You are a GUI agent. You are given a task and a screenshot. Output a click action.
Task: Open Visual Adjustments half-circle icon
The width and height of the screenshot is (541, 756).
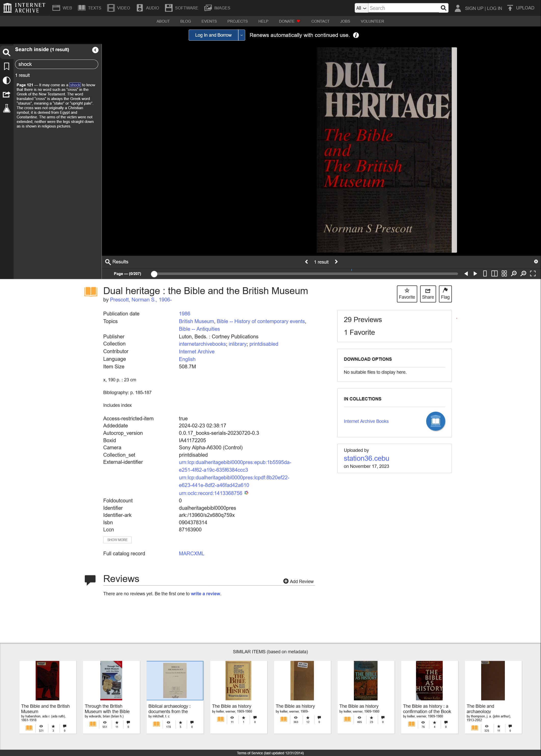[6, 80]
